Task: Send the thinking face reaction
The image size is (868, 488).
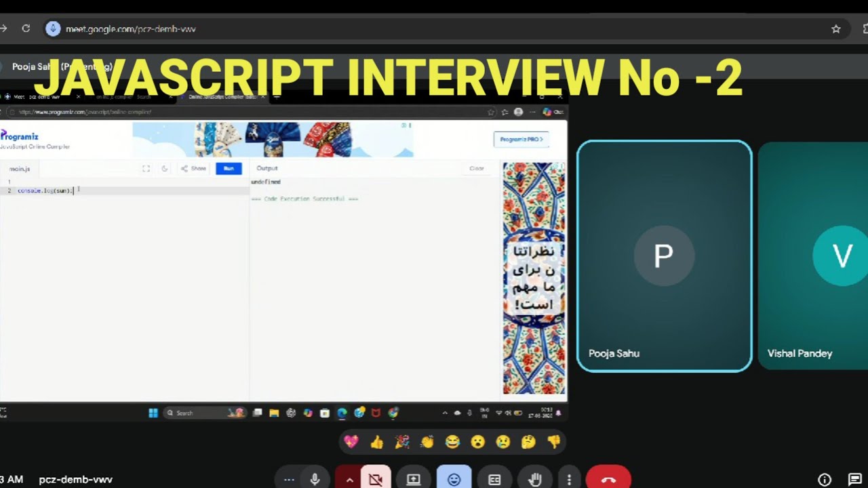Action: [x=528, y=442]
